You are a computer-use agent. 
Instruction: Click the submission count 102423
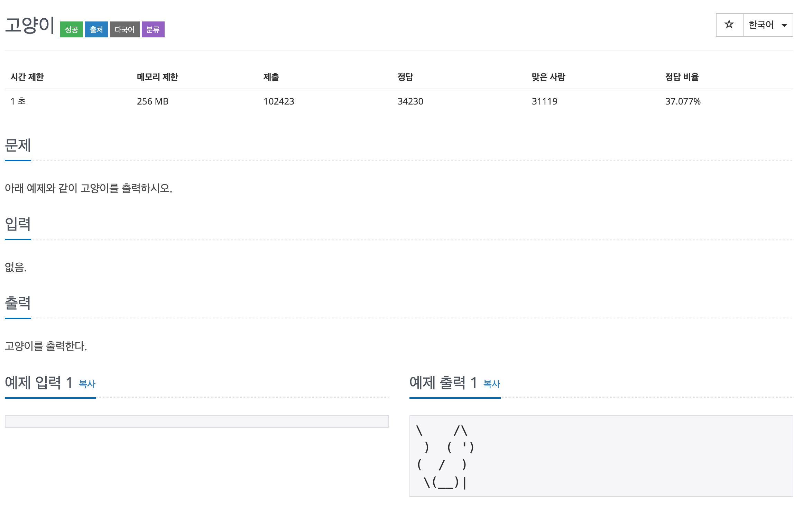tap(279, 101)
